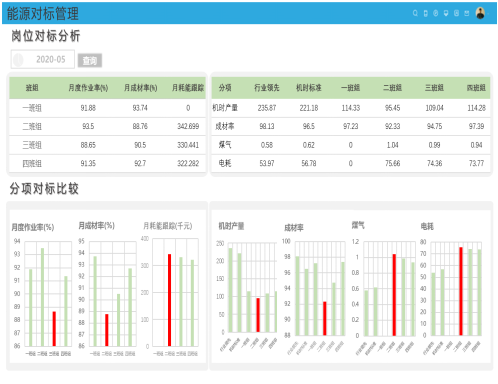The width and height of the screenshot is (498, 384).
Task: Click the red bar in 月度作业率 chart
Action: (x=54, y=329)
